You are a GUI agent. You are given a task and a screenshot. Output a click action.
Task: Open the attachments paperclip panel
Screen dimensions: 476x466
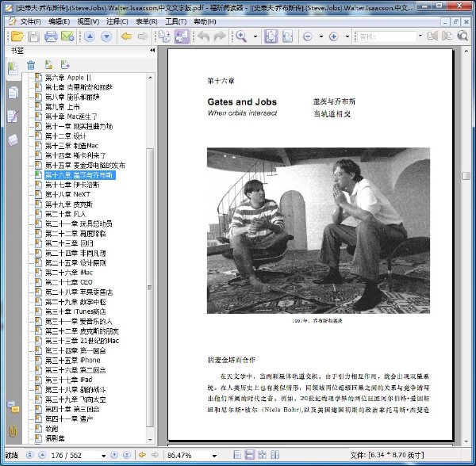click(x=13, y=431)
